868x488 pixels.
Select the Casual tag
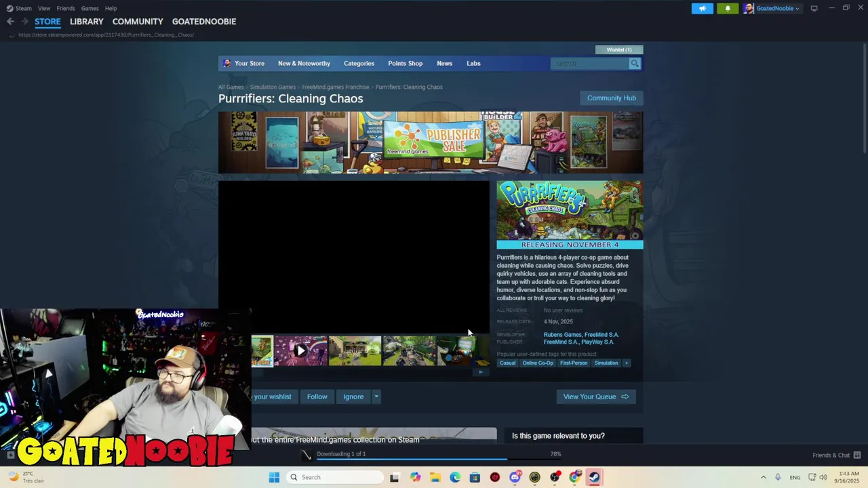(x=508, y=363)
